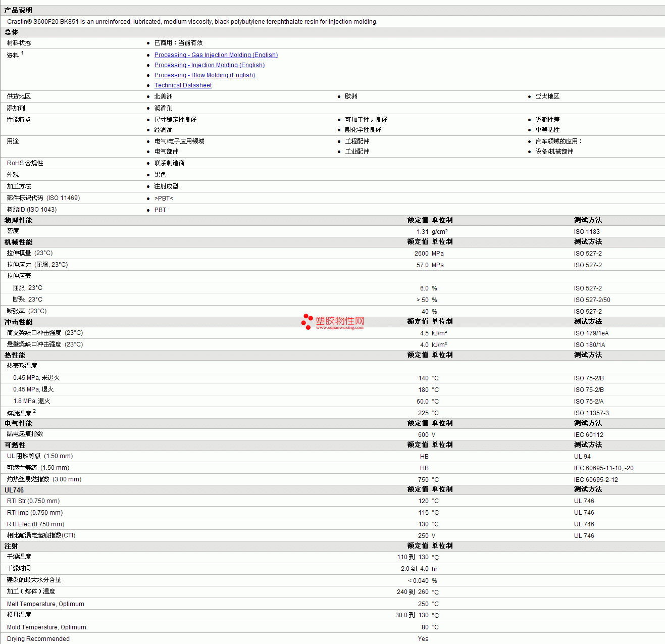Click the RTI Imp (0.750 mm) label
Viewport: 665px width, 644px height.
35,513
